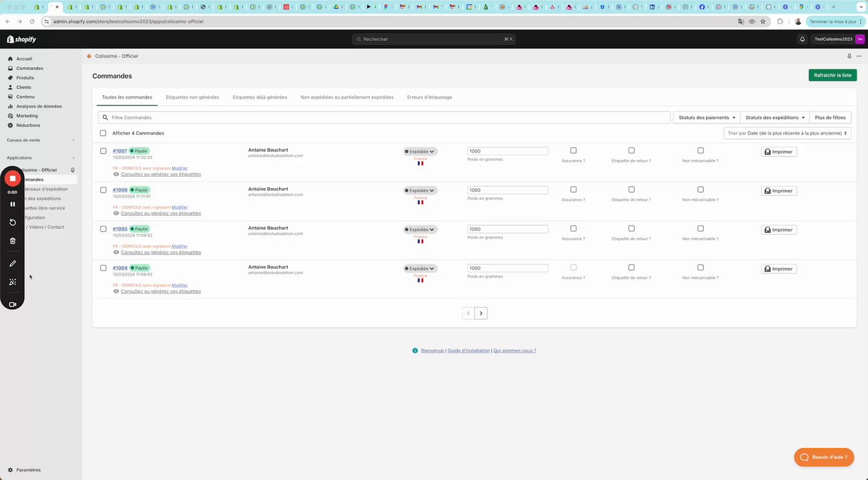The height and width of the screenshot is (480, 868).
Task: Open Statuts des expéditions dropdown
Action: 775,117
